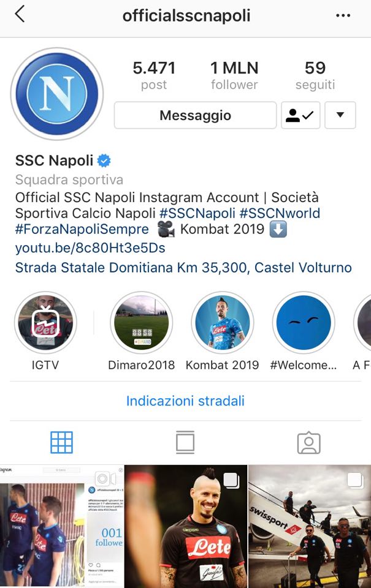The height and width of the screenshot is (588, 371).
Task: Open the Swissport airplane photo post
Action: click(310, 526)
